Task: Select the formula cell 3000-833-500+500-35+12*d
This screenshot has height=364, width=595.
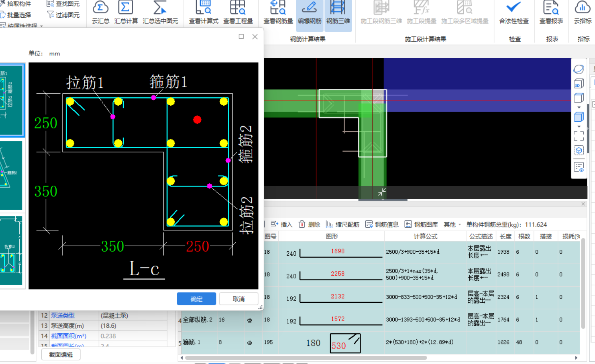Action: (x=425, y=297)
